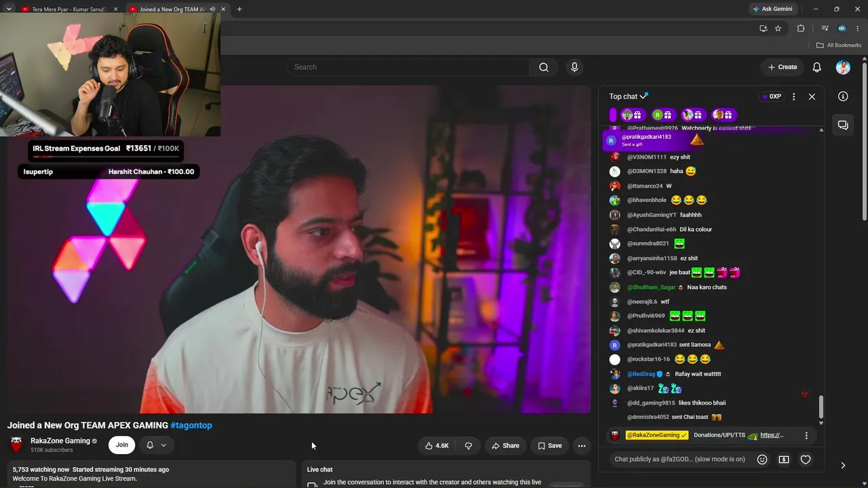
Task: Close the live chat panel
Action: click(812, 96)
